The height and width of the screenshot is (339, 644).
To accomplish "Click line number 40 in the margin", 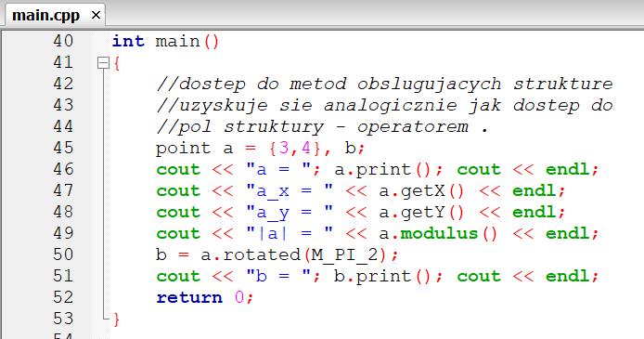I will [x=63, y=41].
